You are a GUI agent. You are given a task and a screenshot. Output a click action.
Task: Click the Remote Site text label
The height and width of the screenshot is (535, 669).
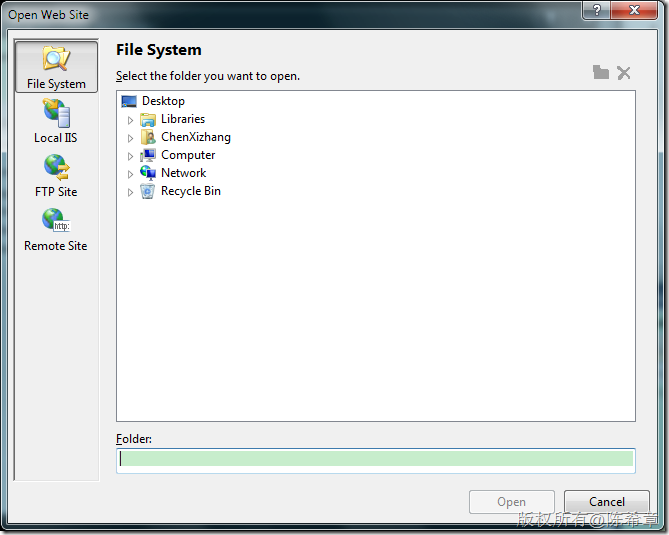(x=56, y=246)
